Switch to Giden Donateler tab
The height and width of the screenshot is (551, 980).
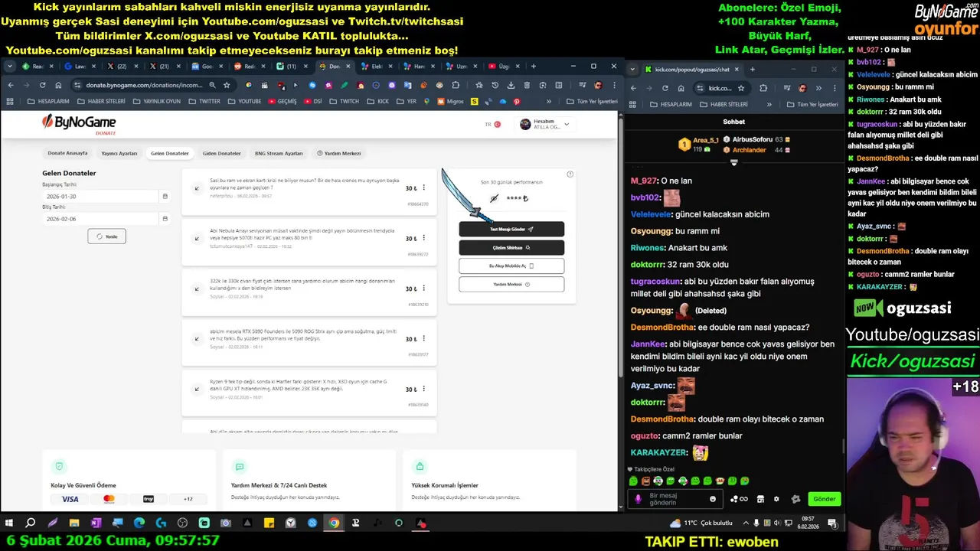[x=222, y=153]
